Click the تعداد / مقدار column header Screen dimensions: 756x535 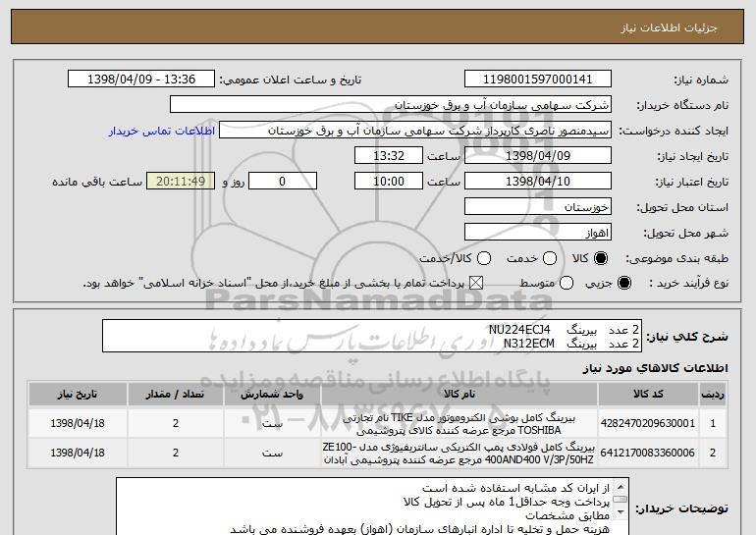point(176,395)
